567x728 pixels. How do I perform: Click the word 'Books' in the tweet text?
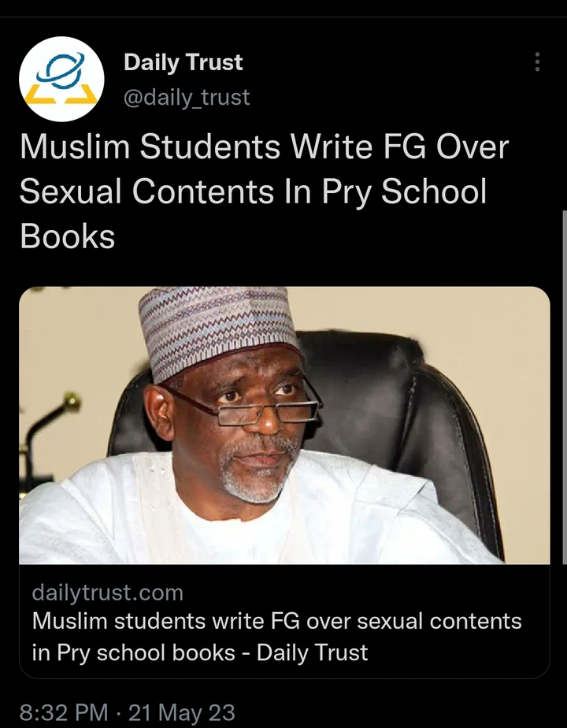(67, 237)
